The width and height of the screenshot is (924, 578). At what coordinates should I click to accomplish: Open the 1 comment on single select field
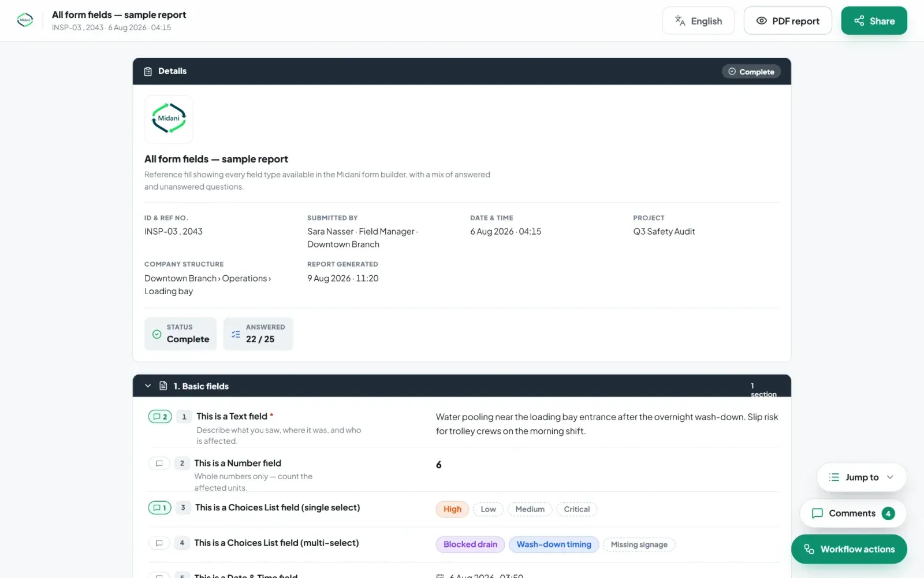click(160, 508)
